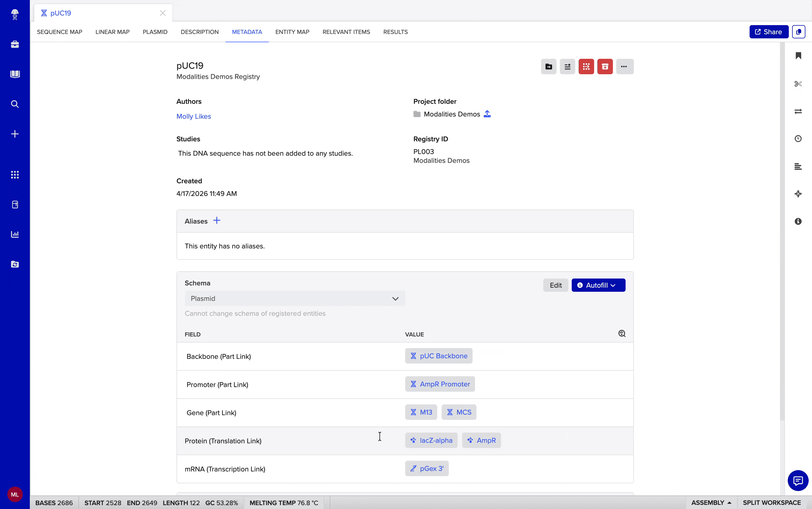Add an alias with the plus icon

pyautogui.click(x=217, y=221)
